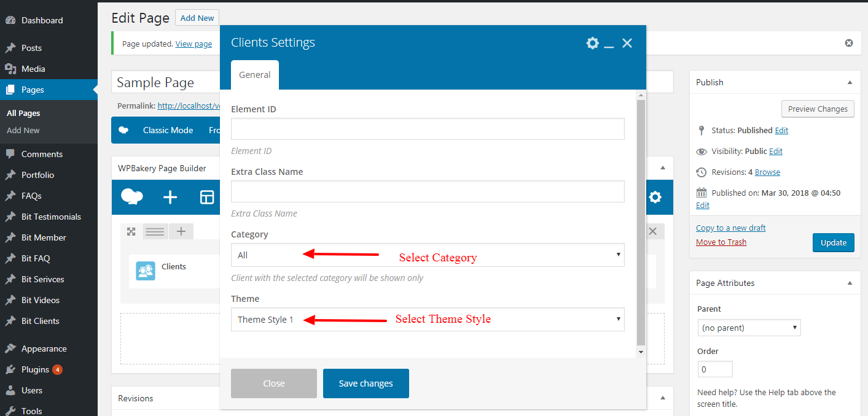Image resolution: width=868 pixels, height=416 pixels.
Task: Open the Theme style dropdown
Action: pyautogui.click(x=428, y=320)
